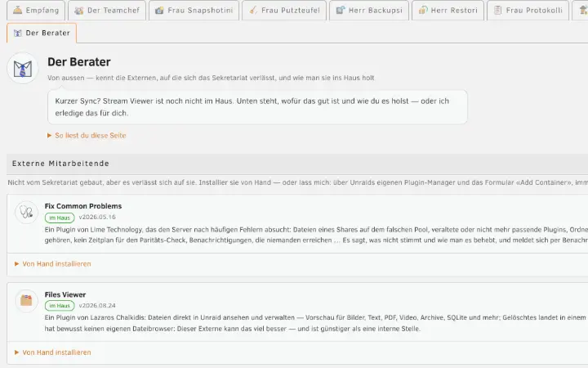Click the 'Externe Mitarbeitende' section header
Image resolution: width=588 pixels, height=368 pixels.
point(297,164)
